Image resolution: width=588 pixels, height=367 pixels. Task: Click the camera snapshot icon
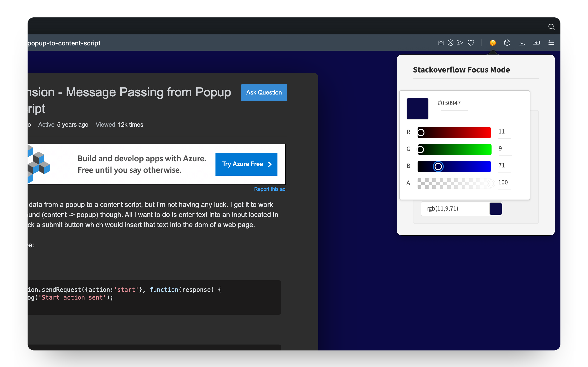coord(441,43)
